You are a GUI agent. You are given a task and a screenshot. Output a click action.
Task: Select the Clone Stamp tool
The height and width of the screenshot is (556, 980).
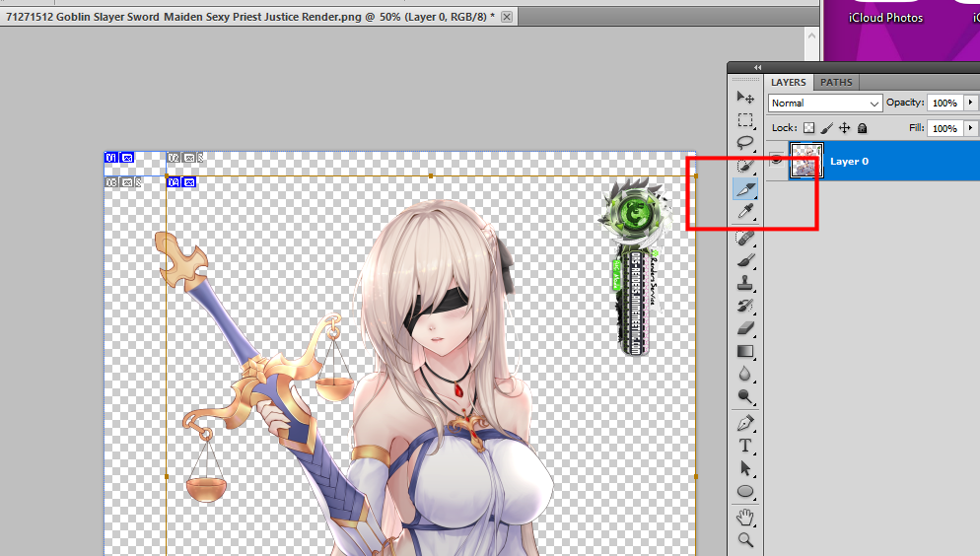click(x=745, y=283)
